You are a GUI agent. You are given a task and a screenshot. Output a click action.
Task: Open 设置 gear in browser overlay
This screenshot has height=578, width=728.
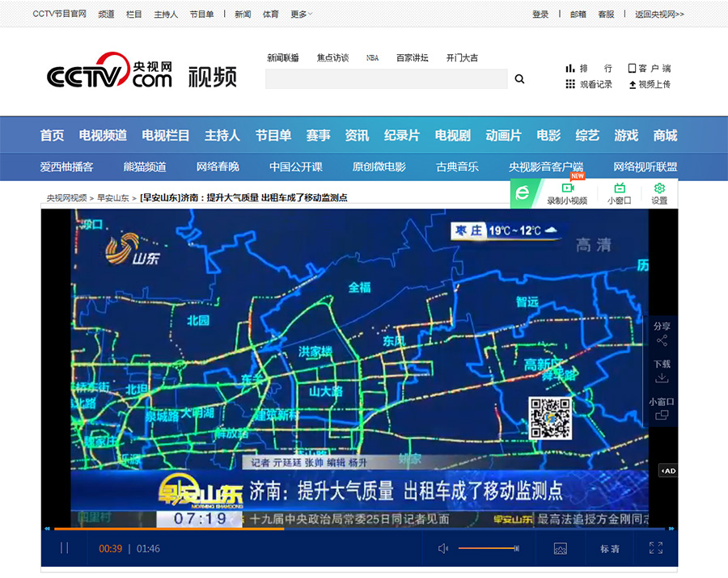[659, 193]
